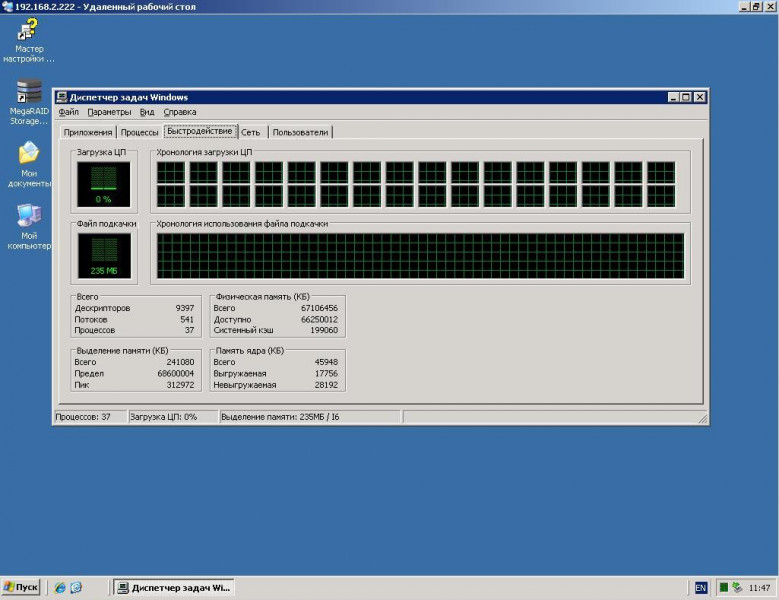Click the Потоков value 541
779x600 pixels.
pos(187,319)
